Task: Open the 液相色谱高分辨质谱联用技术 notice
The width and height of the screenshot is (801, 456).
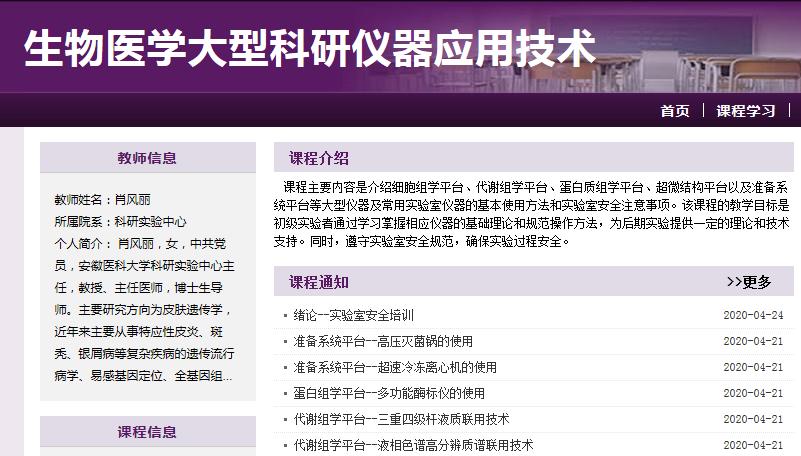Action: pyautogui.click(x=413, y=445)
